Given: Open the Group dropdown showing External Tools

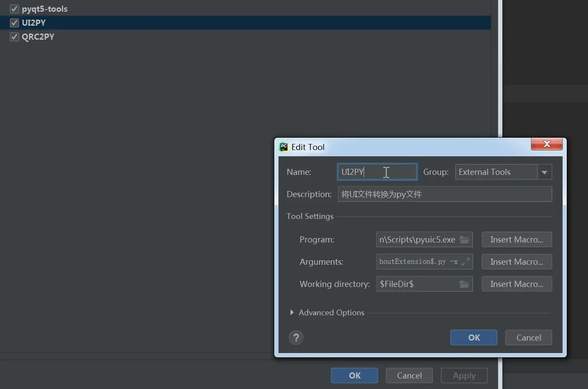Looking at the screenshot, I should coord(544,172).
